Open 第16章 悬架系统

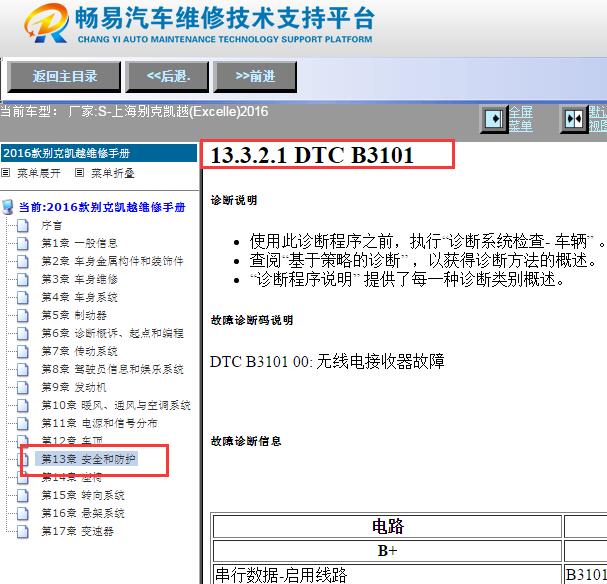click(83, 513)
